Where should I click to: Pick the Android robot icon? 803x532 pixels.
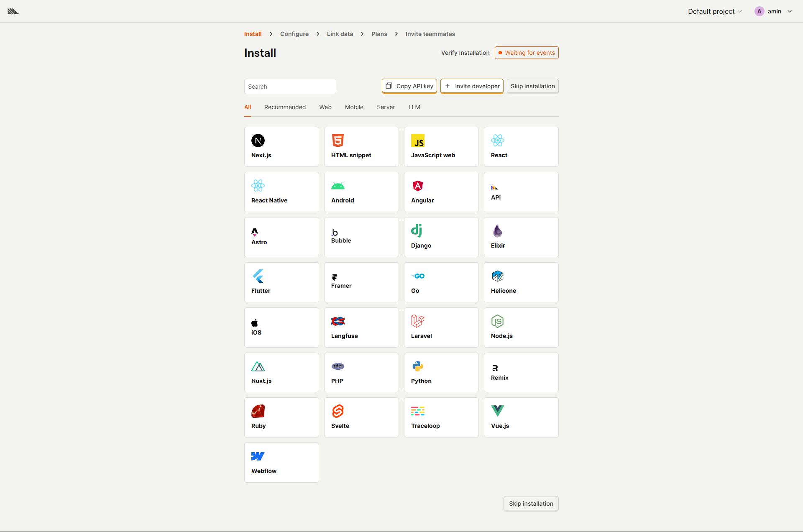point(338,186)
